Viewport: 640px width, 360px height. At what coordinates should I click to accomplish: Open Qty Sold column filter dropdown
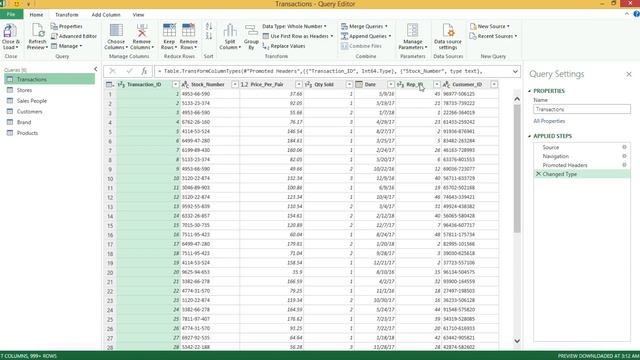[x=349, y=84]
